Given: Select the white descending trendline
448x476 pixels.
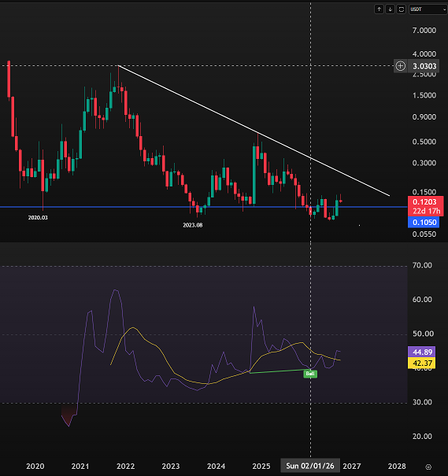Looking at the screenshot, I should click(x=254, y=131).
